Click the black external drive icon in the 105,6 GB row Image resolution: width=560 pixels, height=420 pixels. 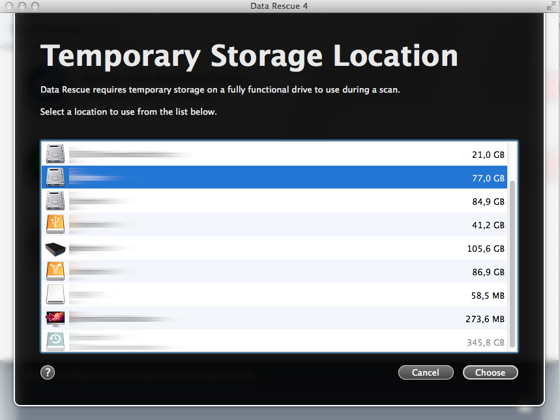(55, 249)
